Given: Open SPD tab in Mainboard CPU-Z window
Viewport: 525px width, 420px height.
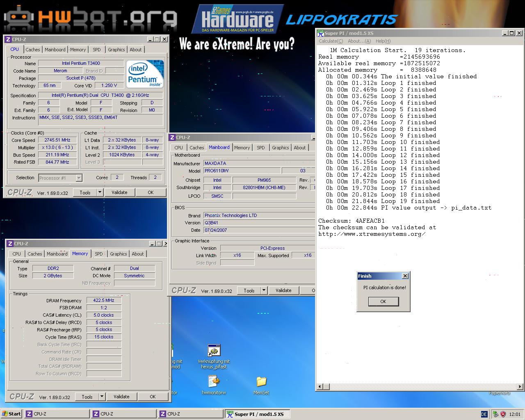Looking at the screenshot, I should (261, 148).
